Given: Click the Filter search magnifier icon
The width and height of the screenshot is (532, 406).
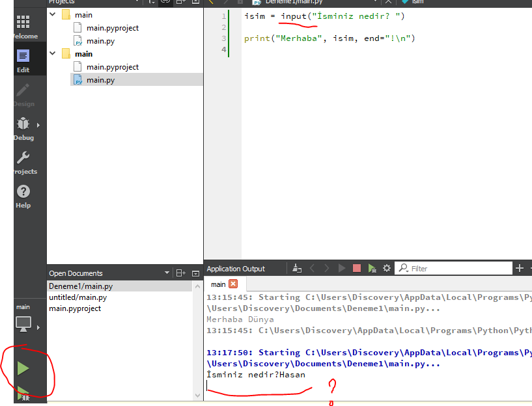Looking at the screenshot, I should tap(403, 268).
